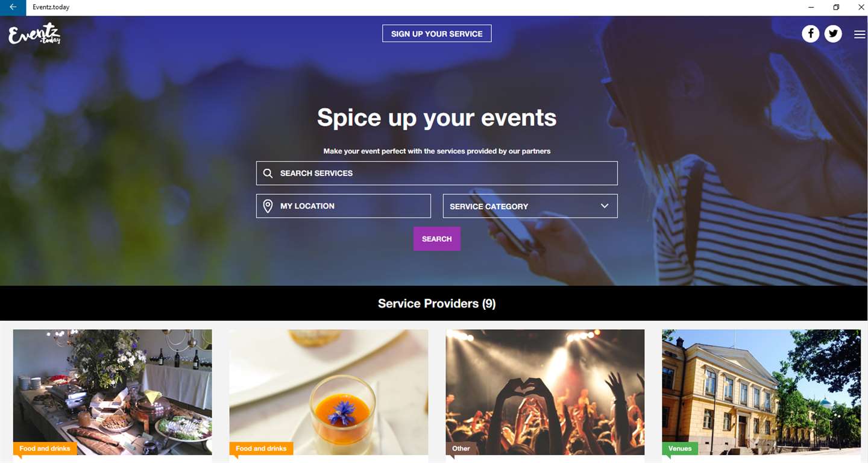Click the Eventz.today logo
Screen dimensions: 868x463
(x=34, y=34)
